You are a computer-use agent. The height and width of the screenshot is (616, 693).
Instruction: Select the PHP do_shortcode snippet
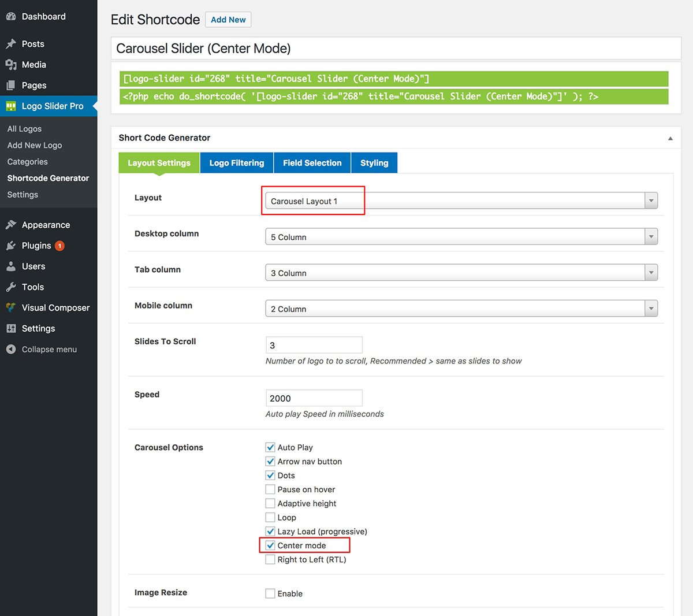394,97
